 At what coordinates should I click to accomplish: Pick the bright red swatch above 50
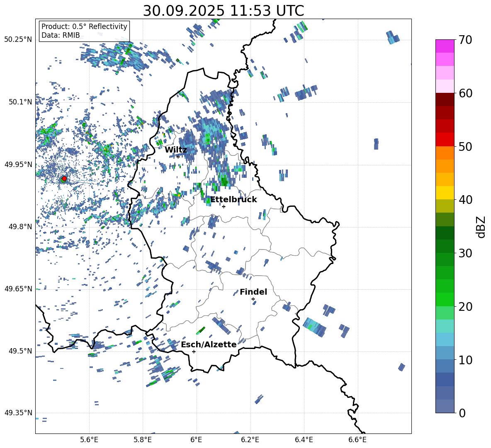point(445,139)
